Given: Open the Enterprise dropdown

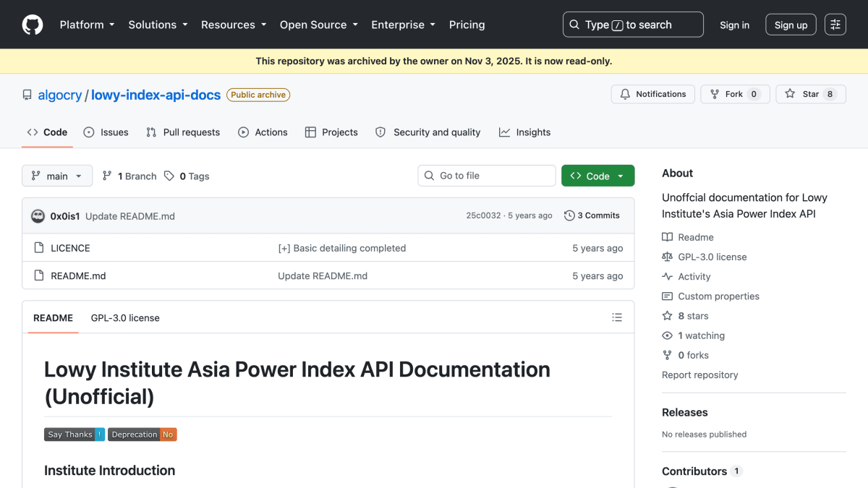Looking at the screenshot, I should pyautogui.click(x=404, y=25).
